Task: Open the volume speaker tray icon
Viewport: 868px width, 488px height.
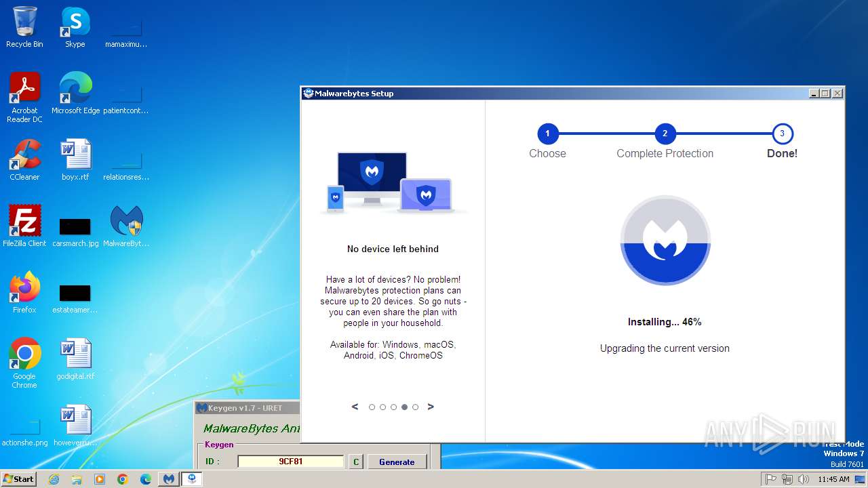Action: coord(803,479)
